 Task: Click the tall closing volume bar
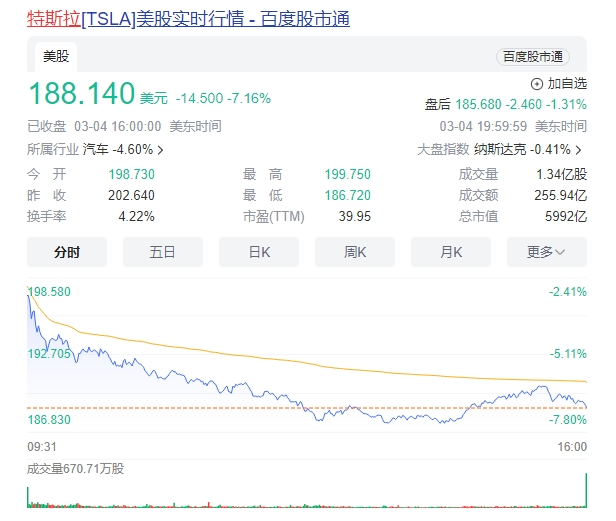586,490
